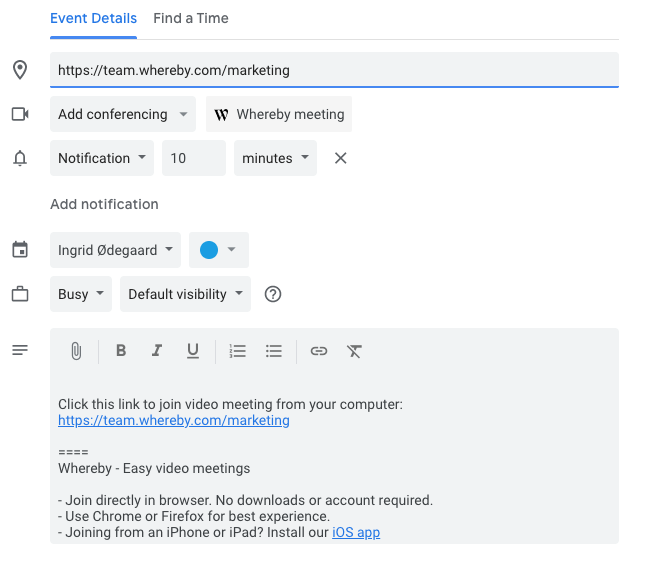Toggle underline formatting in the description
Screen dimensions: 645x576
[193, 351]
